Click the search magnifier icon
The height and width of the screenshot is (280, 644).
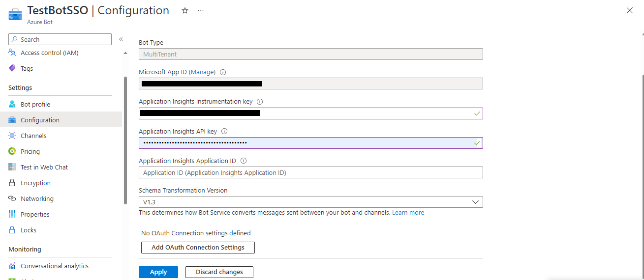(15, 39)
